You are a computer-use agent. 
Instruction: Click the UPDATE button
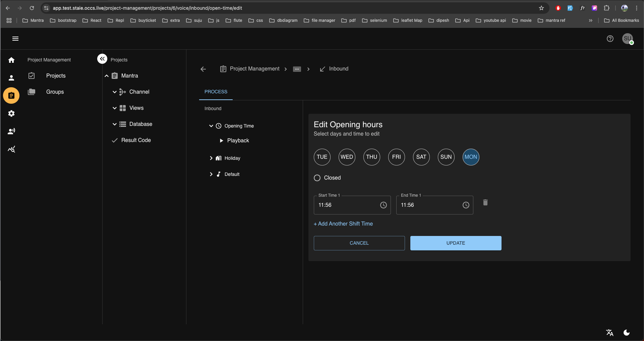[x=456, y=243]
